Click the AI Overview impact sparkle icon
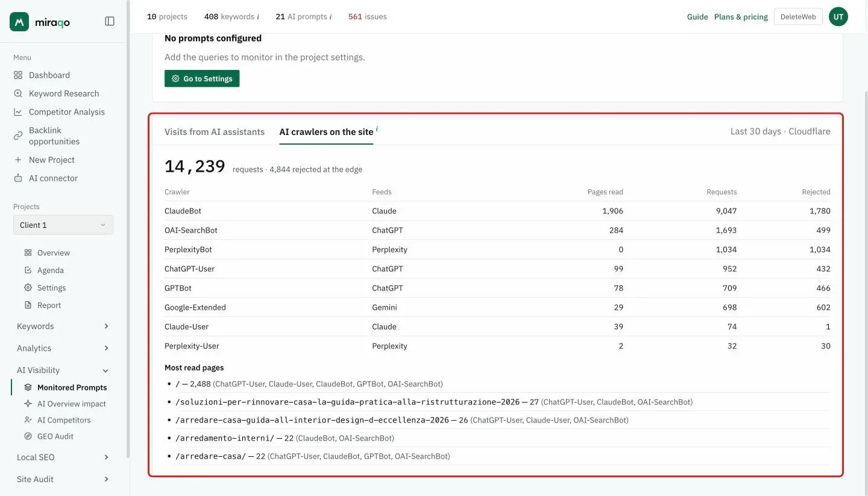The width and height of the screenshot is (868, 496). pyautogui.click(x=28, y=404)
